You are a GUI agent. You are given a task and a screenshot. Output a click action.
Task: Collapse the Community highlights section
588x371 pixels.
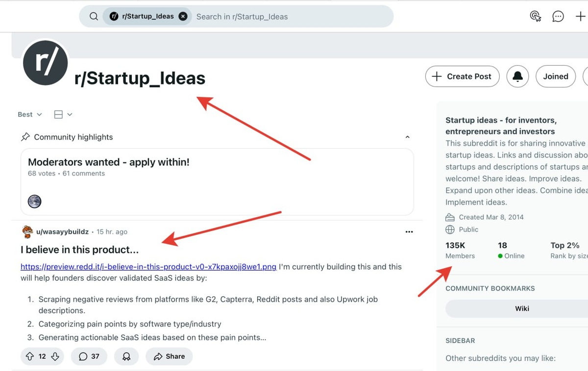click(x=407, y=138)
